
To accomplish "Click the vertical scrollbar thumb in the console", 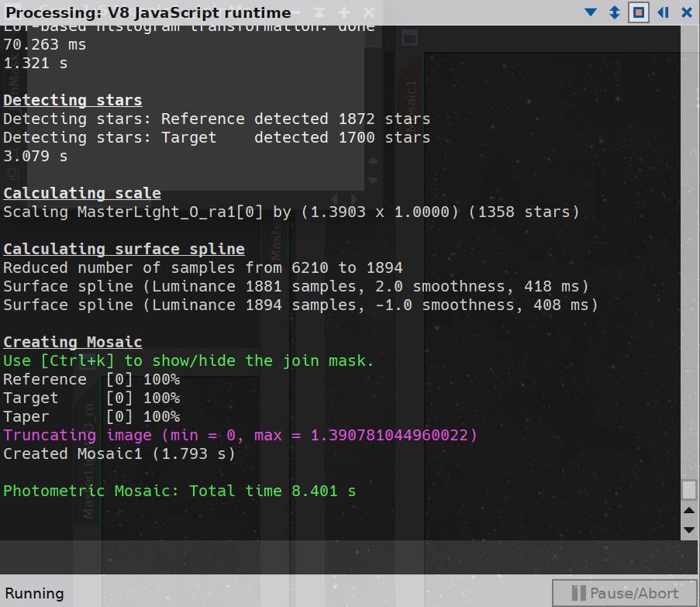I will tap(689, 490).
